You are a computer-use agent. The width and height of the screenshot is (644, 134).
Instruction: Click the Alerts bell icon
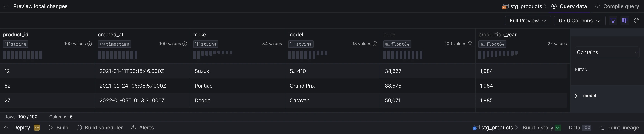pyautogui.click(x=133, y=128)
